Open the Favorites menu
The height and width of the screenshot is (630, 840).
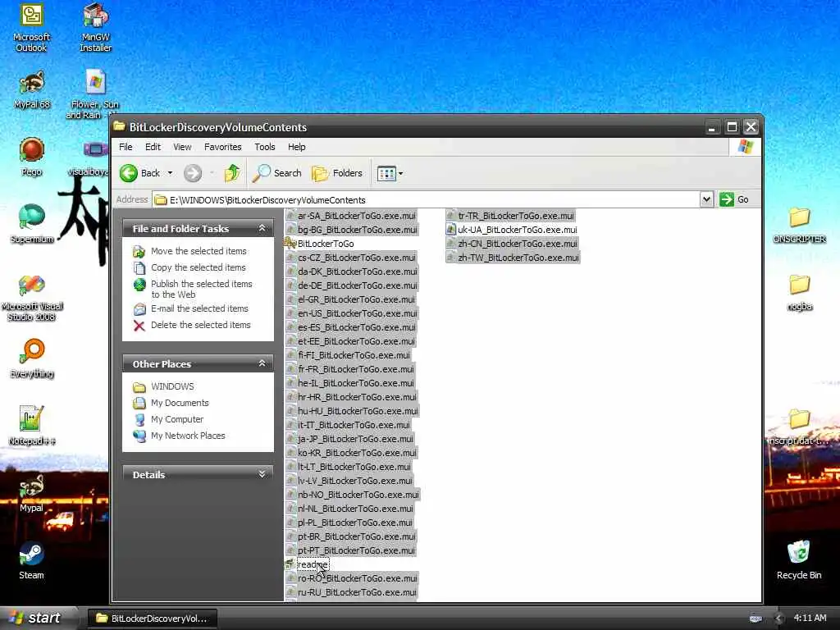223,147
